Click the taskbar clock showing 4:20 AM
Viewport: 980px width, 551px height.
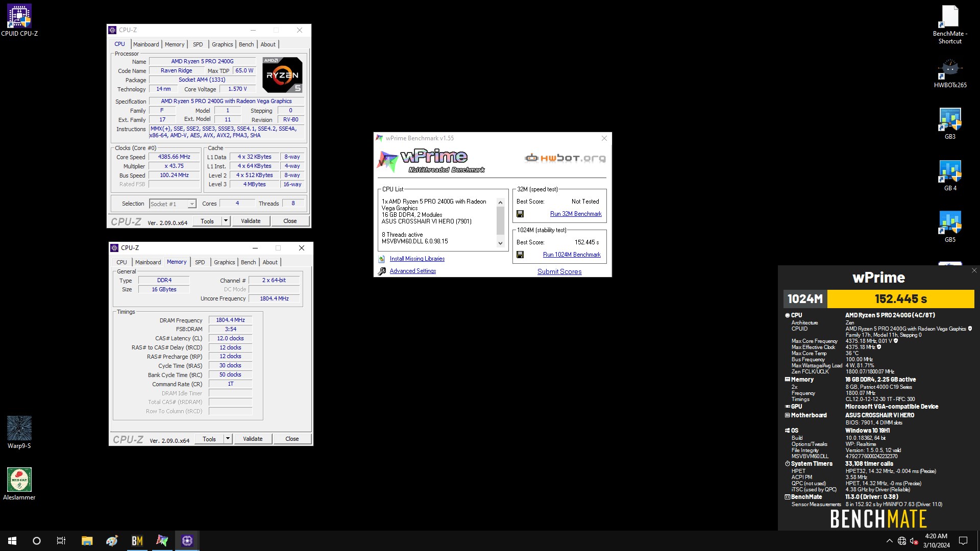coord(936,541)
